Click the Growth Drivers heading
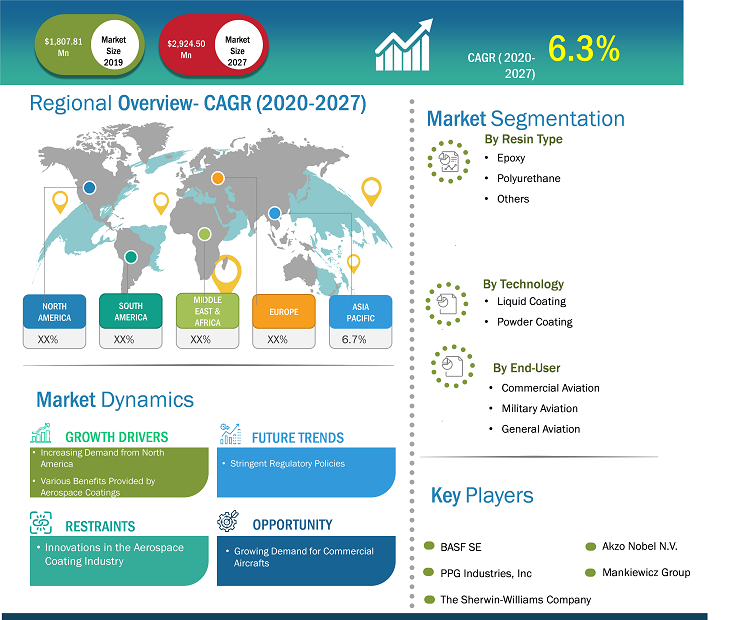Viewport: 750px width, 620px height. point(117,437)
